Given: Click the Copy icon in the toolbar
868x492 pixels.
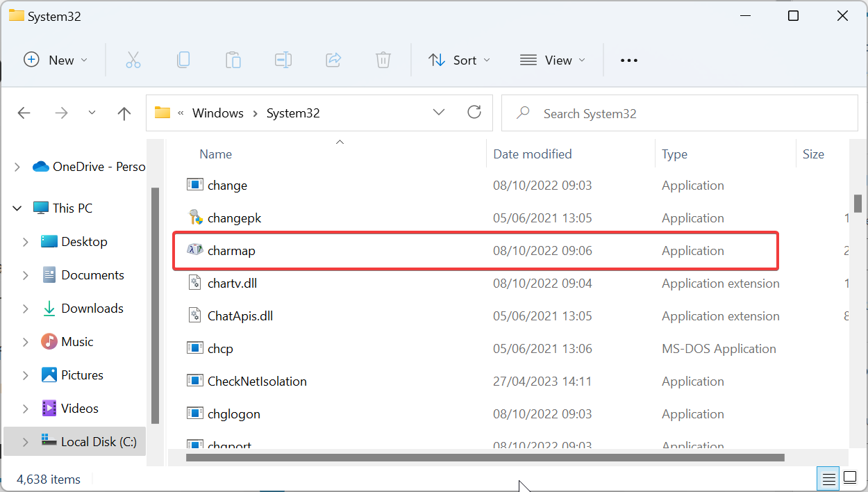Looking at the screenshot, I should (183, 60).
